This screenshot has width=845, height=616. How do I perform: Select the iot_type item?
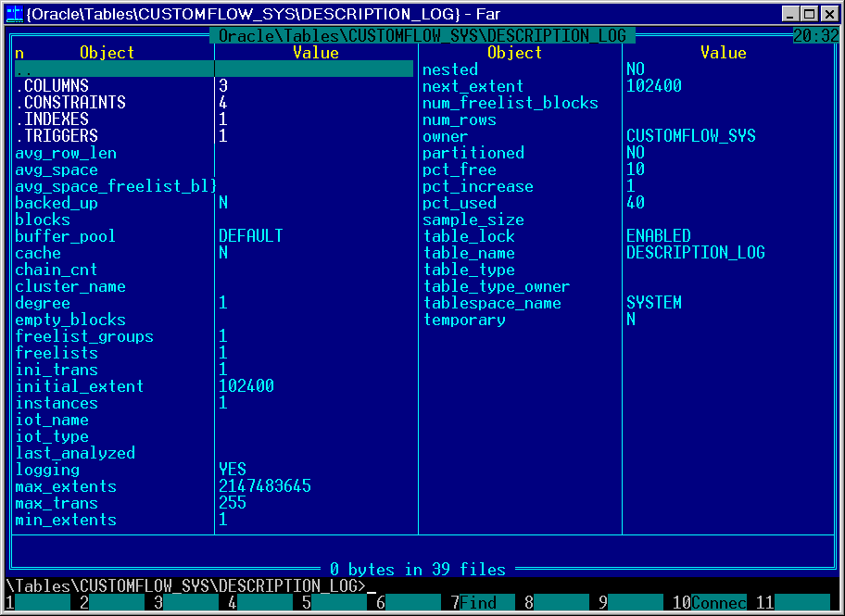52,436
